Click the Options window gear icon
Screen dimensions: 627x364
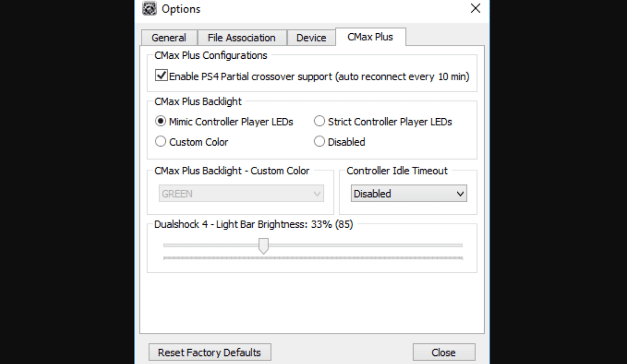tap(149, 9)
